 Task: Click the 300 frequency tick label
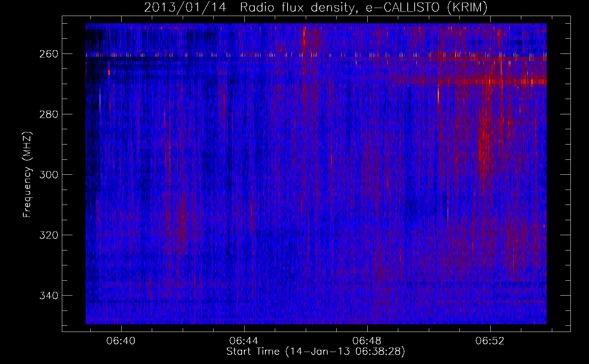49,175
